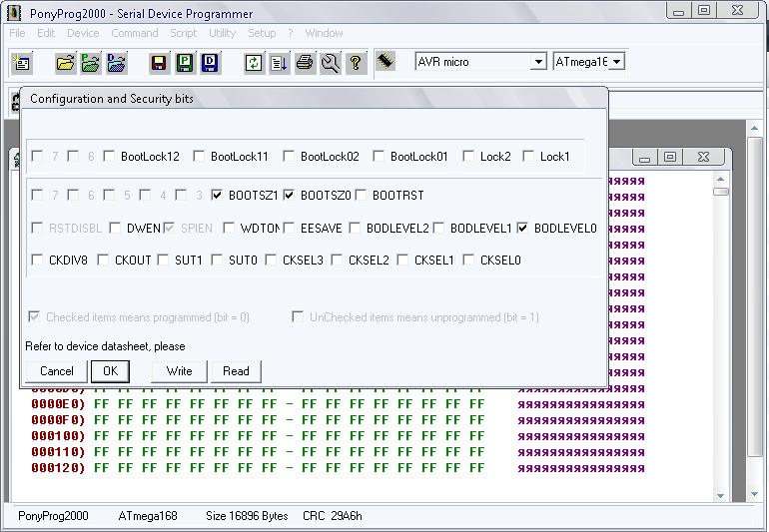Click the Save Data floppy icon marked D
This screenshot has height=532, width=769.
click(210, 63)
